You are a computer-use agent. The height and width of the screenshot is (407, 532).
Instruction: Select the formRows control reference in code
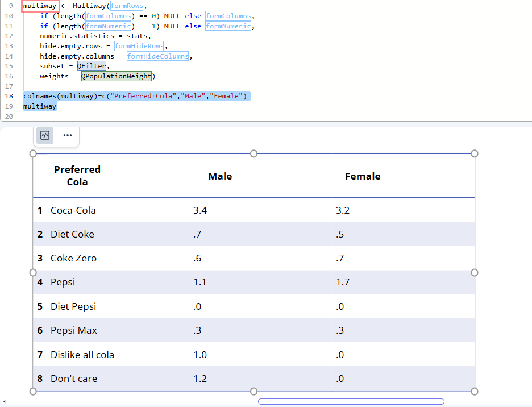(x=127, y=6)
